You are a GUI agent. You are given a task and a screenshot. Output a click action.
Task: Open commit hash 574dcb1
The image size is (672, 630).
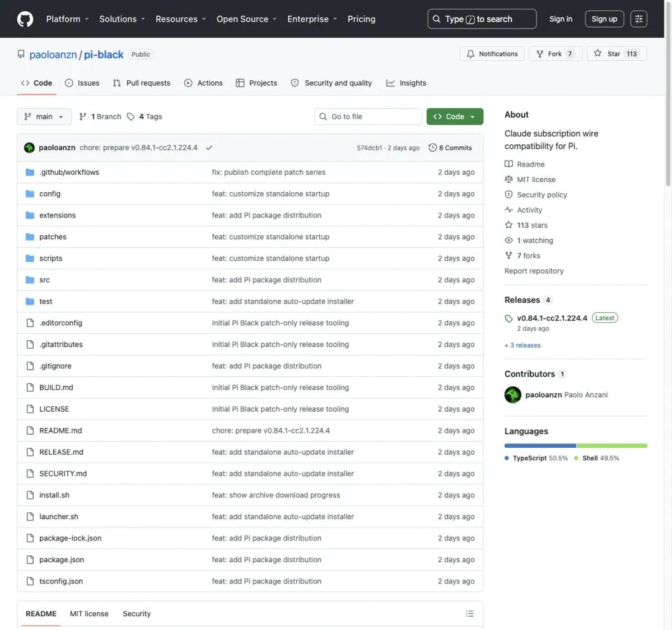[x=369, y=148]
